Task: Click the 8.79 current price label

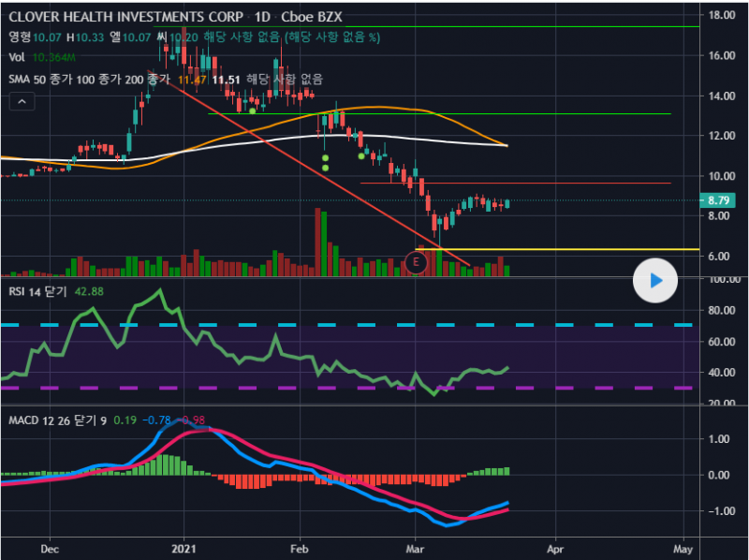Action: 717,200
